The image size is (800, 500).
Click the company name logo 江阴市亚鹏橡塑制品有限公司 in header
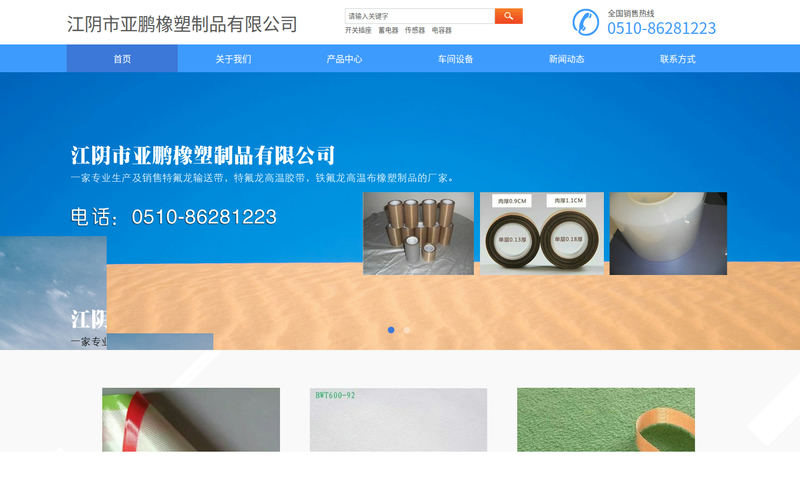tap(182, 24)
